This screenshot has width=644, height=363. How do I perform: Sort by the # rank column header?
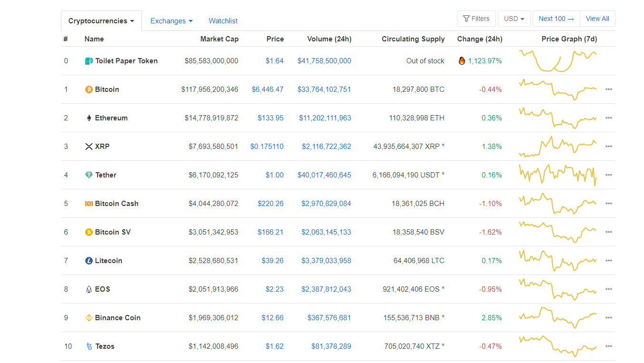(x=66, y=39)
